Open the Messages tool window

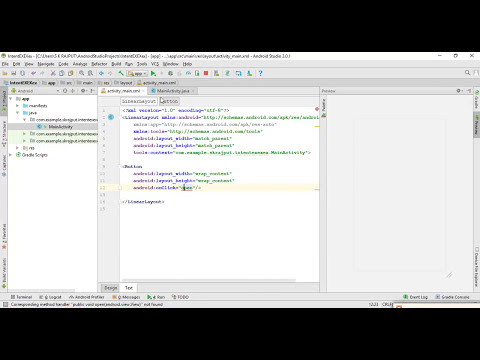(x=126, y=297)
